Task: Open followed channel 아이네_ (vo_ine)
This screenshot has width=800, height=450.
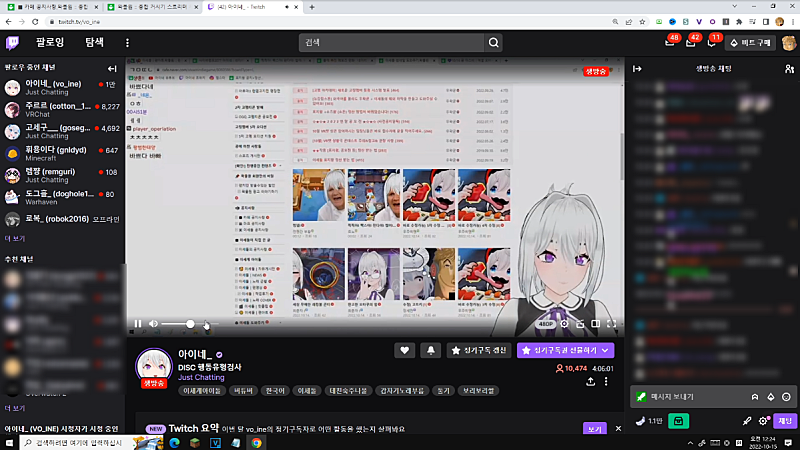Action: tap(62, 88)
